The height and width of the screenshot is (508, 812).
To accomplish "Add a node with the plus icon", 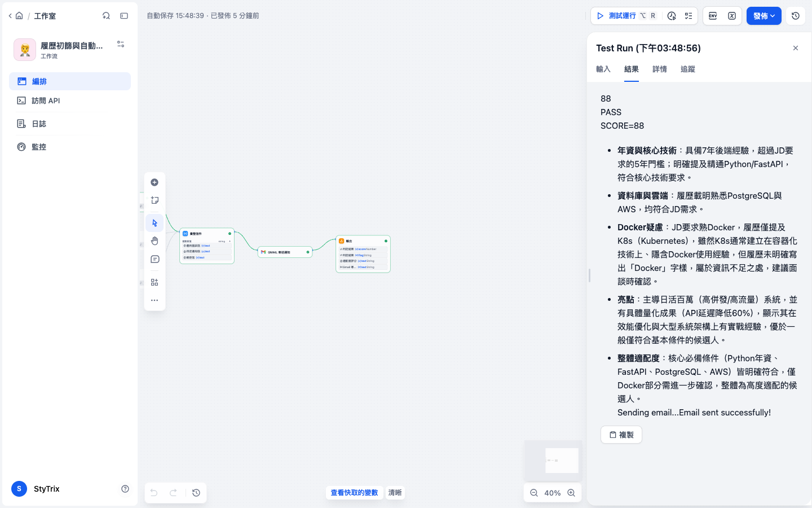I will tap(155, 182).
